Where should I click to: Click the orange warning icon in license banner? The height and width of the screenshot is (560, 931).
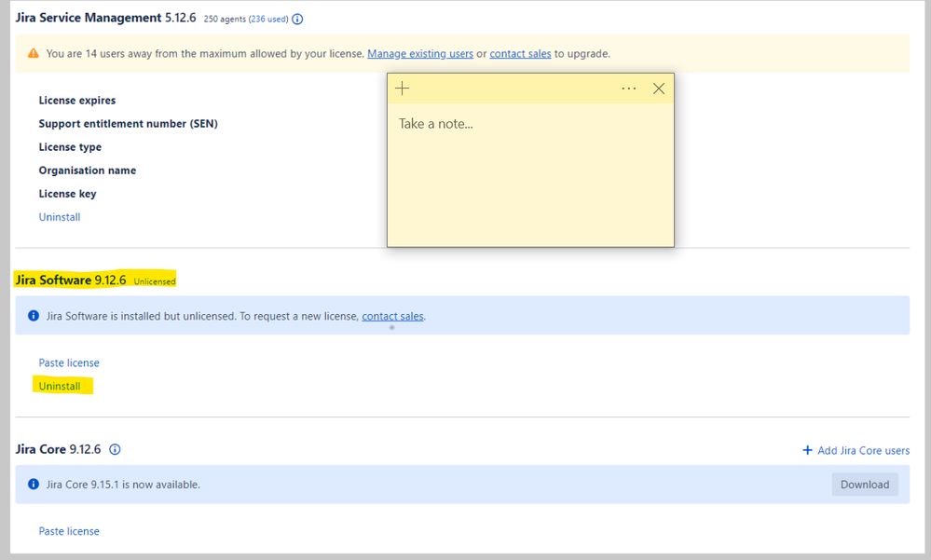[x=34, y=53]
